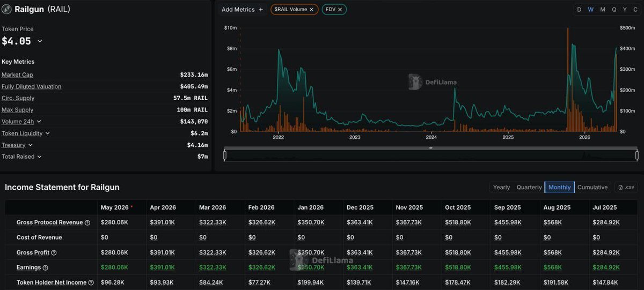Remove the $RAIL Volume metric chip

311,10
